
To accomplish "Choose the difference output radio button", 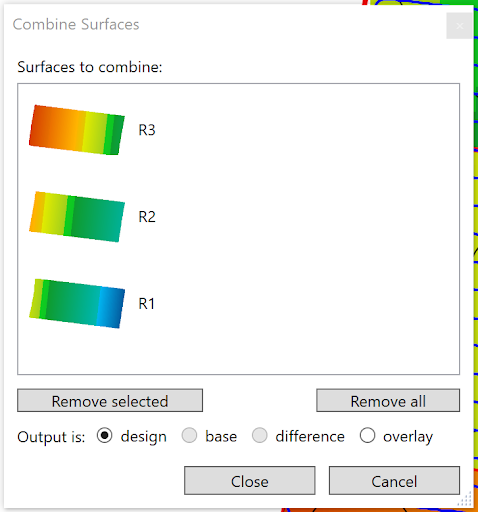I will pos(260,436).
